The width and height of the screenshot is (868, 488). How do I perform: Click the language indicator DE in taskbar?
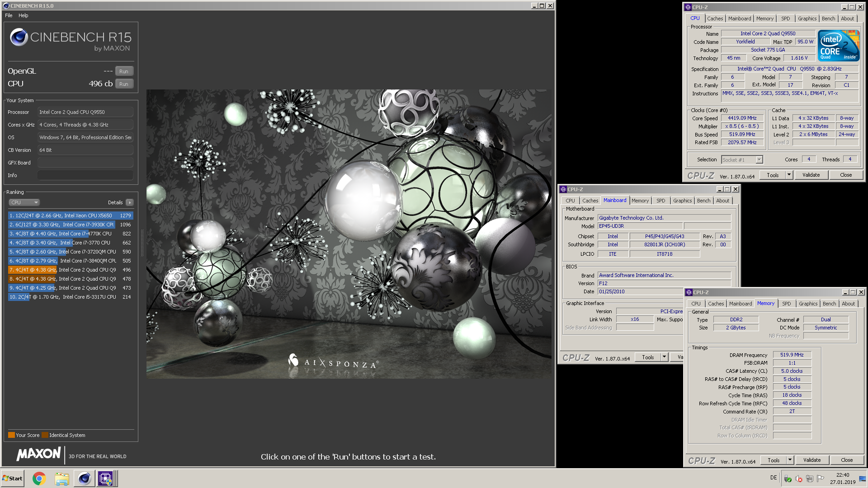pos(774,478)
